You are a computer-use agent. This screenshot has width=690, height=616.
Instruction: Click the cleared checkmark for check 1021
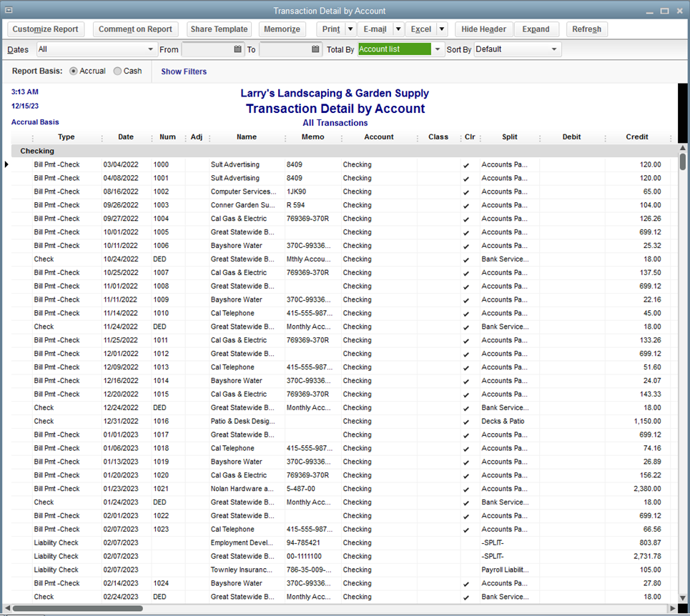466,490
